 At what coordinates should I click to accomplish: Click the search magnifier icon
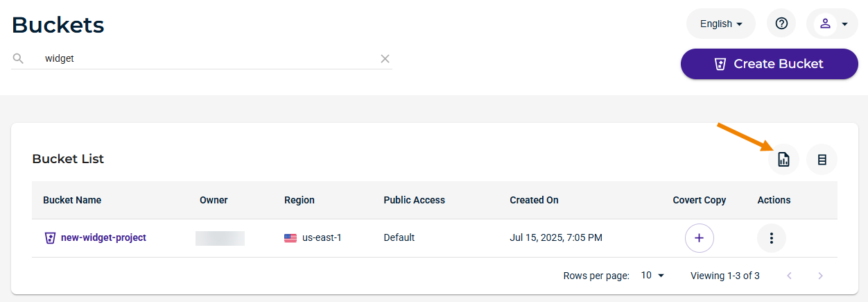click(x=19, y=58)
